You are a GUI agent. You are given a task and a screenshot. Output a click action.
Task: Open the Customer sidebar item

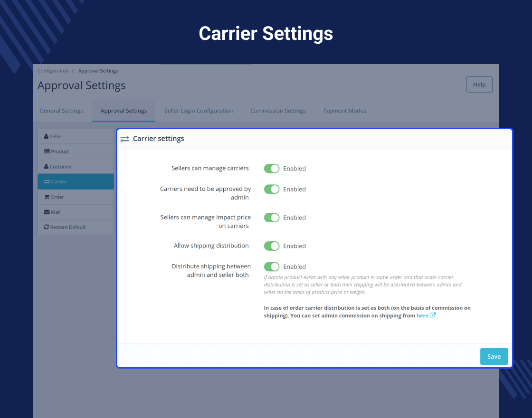(76, 167)
